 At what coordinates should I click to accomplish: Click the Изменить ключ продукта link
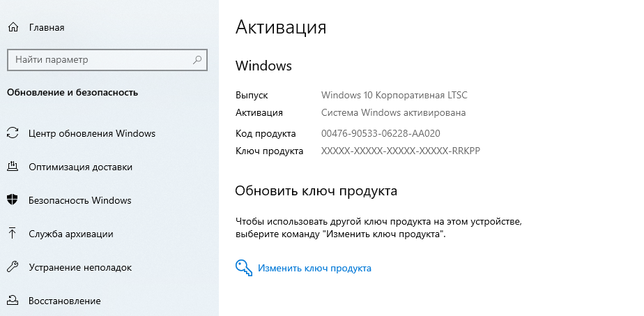[314, 269]
